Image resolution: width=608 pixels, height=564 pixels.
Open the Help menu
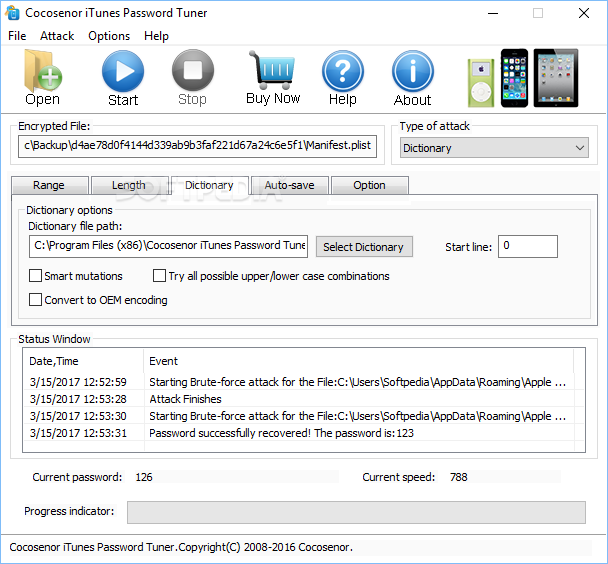(x=156, y=36)
